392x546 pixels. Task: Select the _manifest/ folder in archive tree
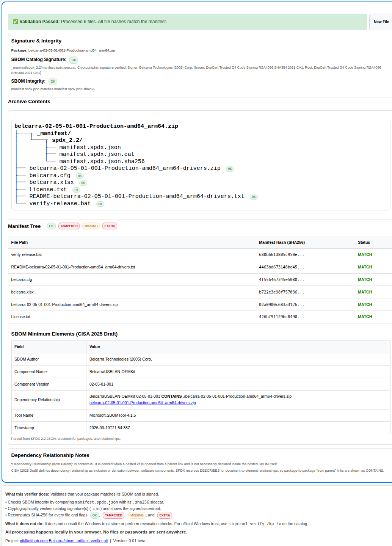[54, 133]
